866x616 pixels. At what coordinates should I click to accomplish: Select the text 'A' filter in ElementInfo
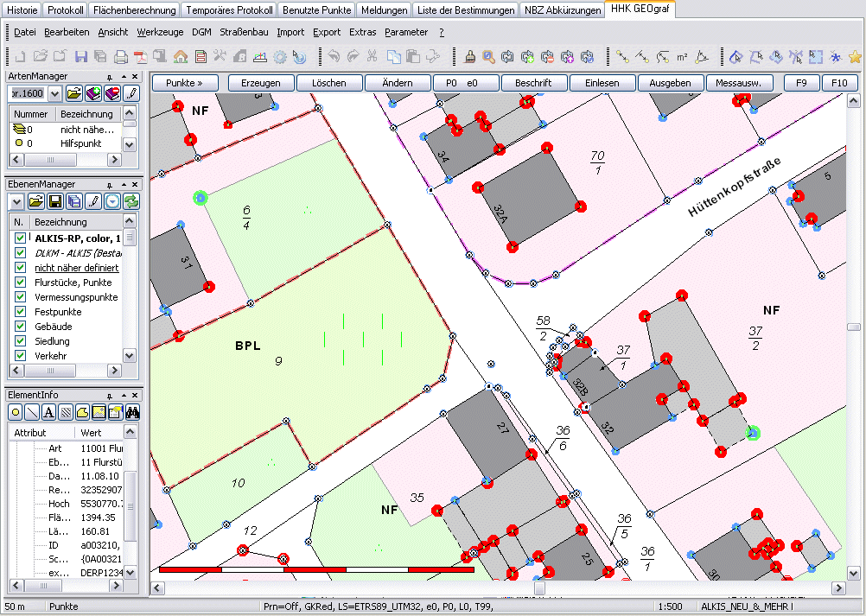coord(49,411)
